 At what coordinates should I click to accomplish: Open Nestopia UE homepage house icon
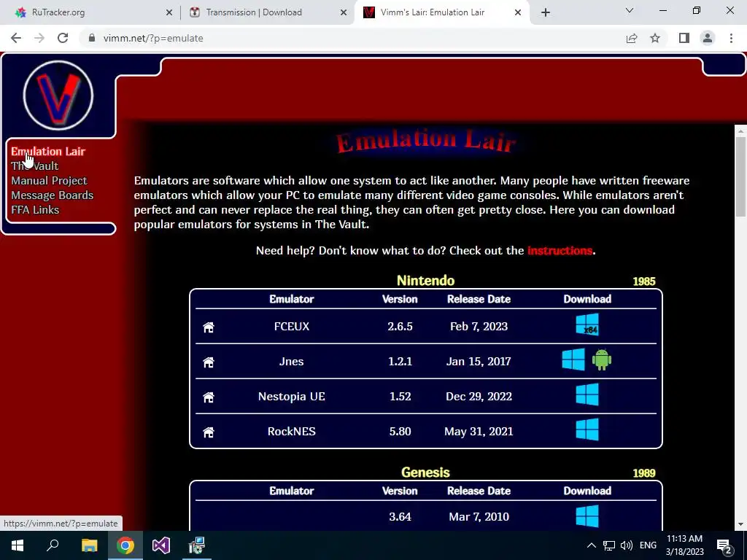point(209,397)
